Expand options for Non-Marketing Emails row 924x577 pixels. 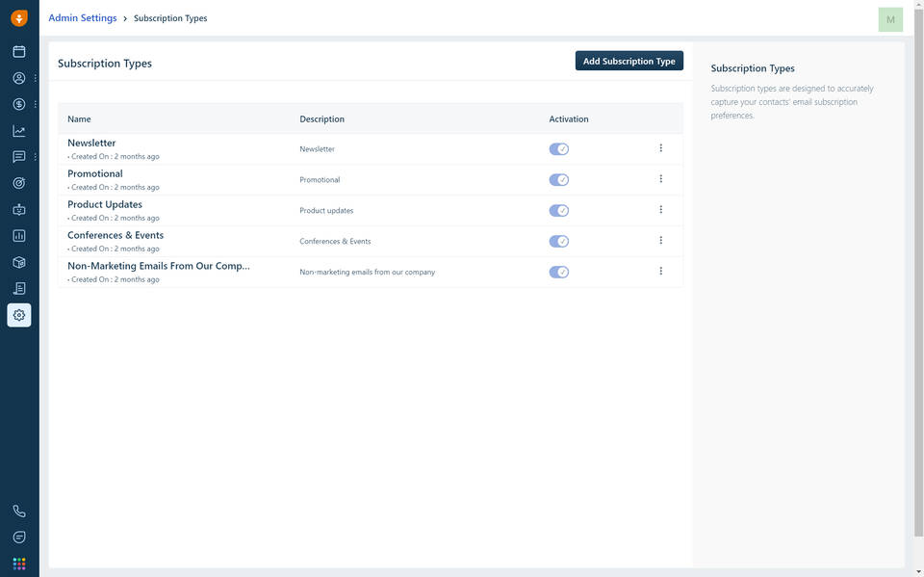(661, 272)
